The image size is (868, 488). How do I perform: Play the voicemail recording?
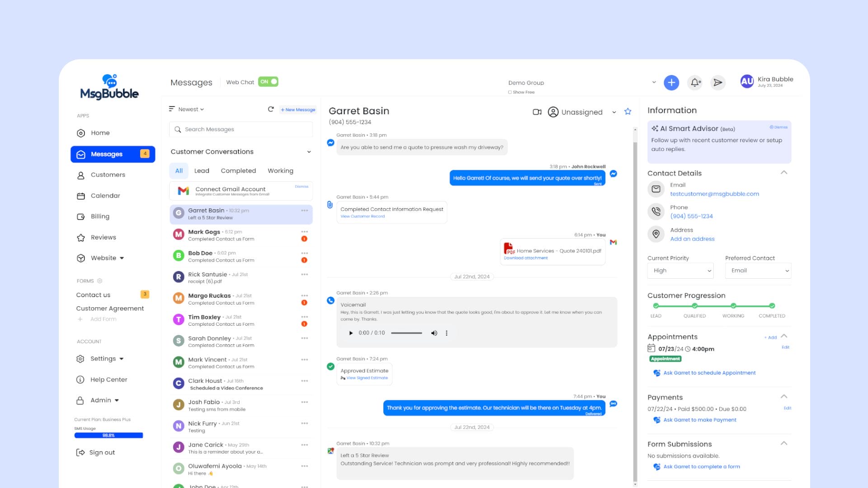pos(351,333)
